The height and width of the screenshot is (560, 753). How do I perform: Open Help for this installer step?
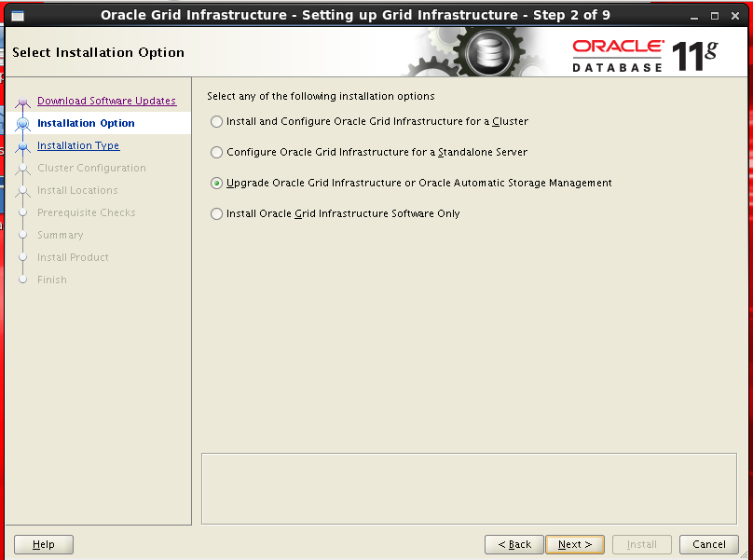tap(44, 545)
